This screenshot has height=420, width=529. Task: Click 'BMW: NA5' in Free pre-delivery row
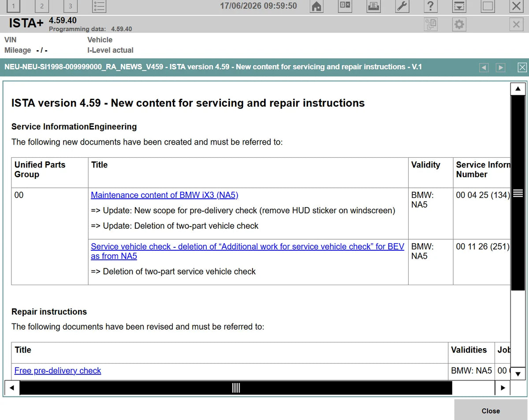pos(471,371)
